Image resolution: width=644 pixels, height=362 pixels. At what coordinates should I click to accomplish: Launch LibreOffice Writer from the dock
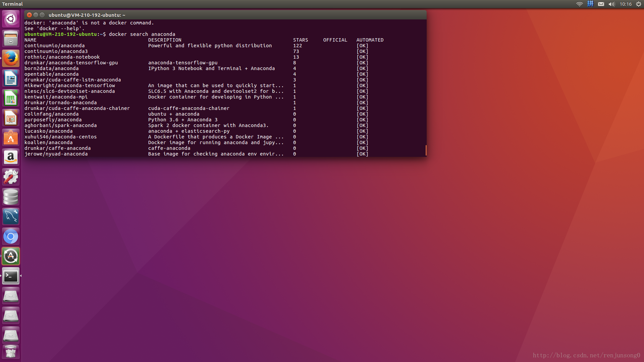[11, 78]
